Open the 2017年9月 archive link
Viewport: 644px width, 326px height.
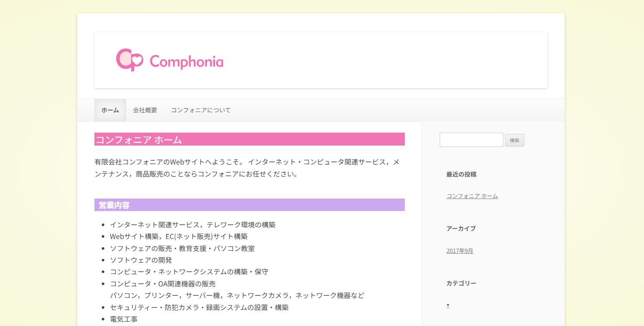click(x=460, y=251)
